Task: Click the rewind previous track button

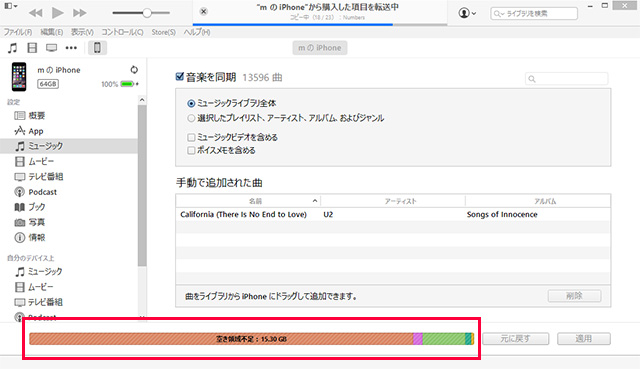Action: 36,13
